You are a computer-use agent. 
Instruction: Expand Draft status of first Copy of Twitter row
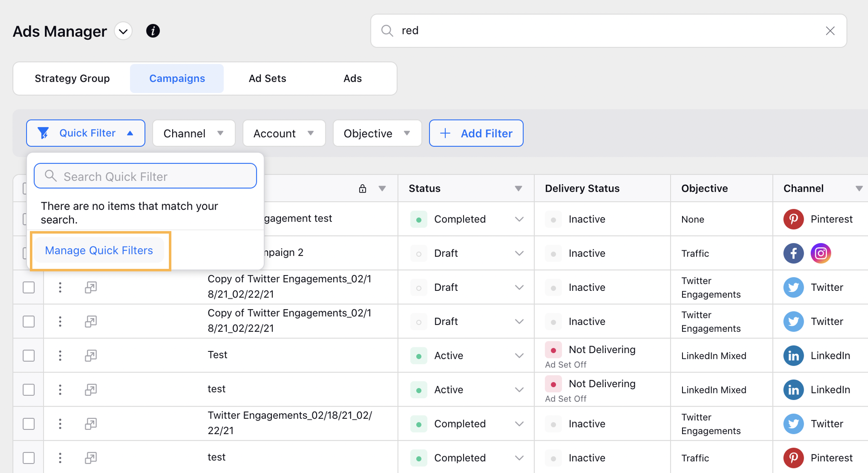pyautogui.click(x=519, y=287)
